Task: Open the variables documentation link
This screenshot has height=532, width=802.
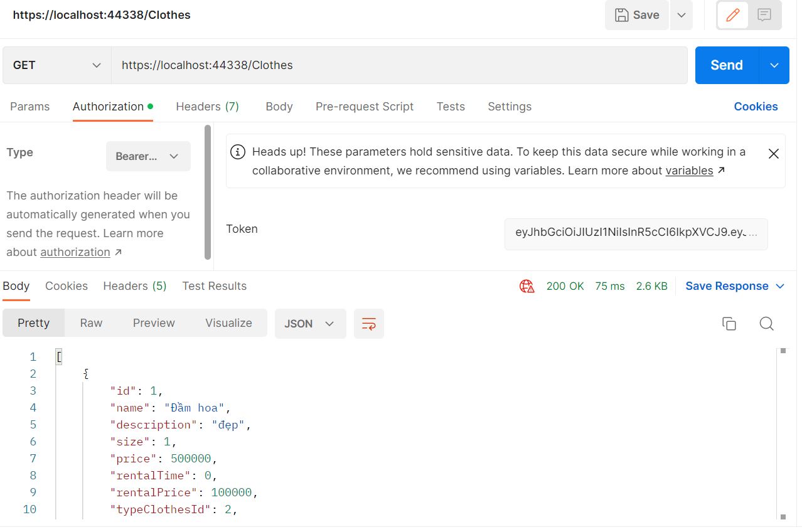Action: click(689, 170)
